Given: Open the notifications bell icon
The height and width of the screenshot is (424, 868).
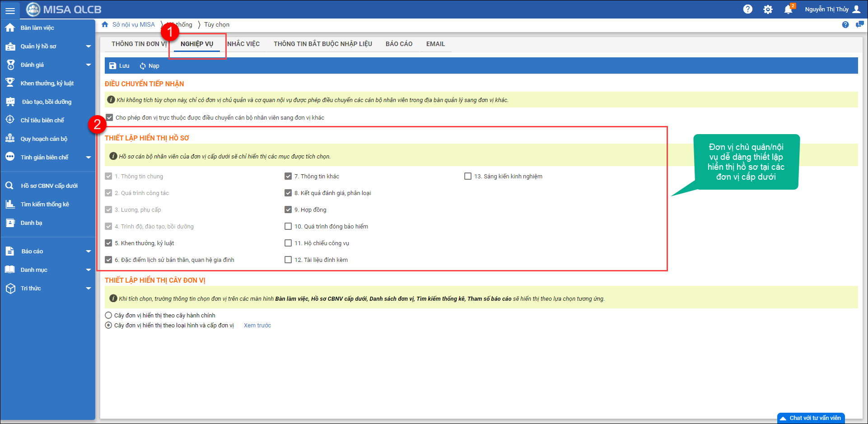Looking at the screenshot, I should (x=788, y=9).
